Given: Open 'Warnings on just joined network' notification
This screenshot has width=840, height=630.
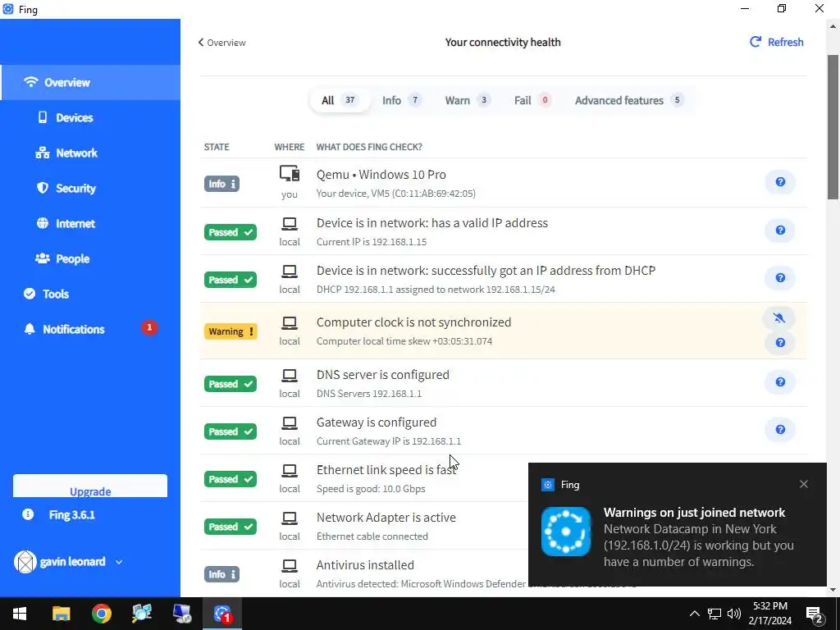Looking at the screenshot, I should coord(694,513).
